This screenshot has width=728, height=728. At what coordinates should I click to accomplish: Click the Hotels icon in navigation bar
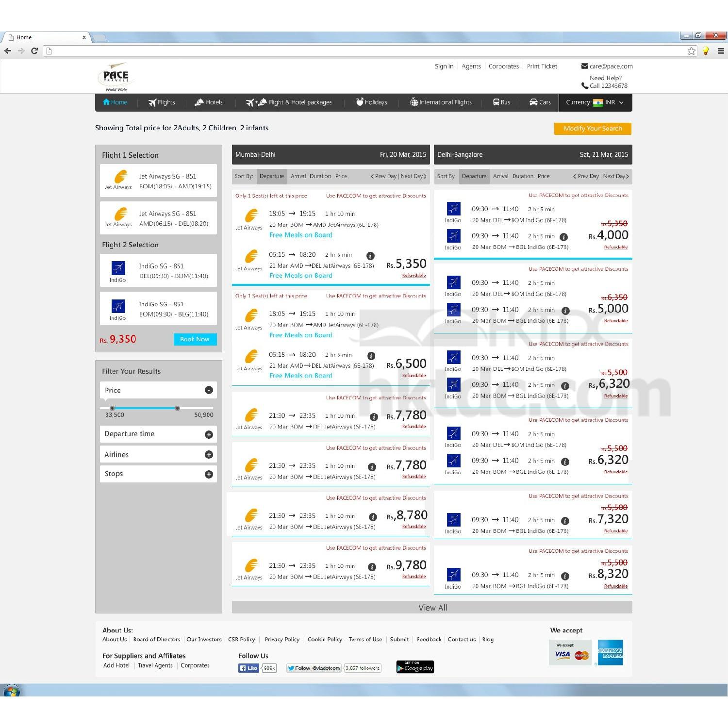coord(199,102)
